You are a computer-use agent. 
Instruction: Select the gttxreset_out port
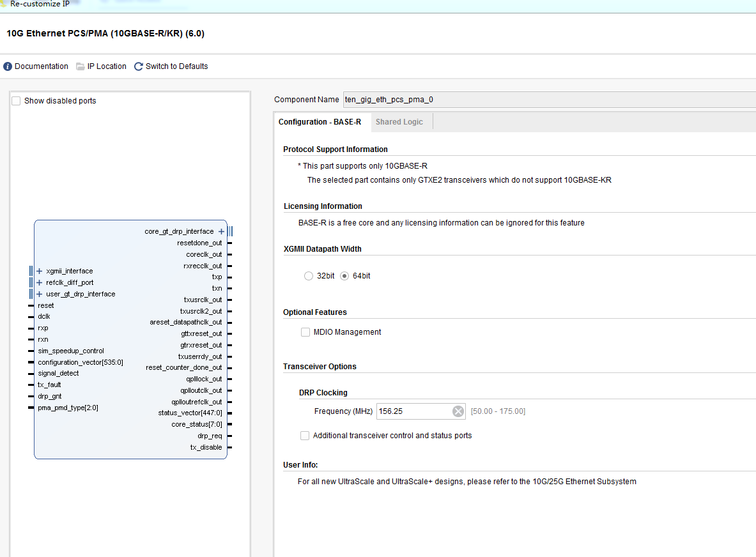coord(201,334)
